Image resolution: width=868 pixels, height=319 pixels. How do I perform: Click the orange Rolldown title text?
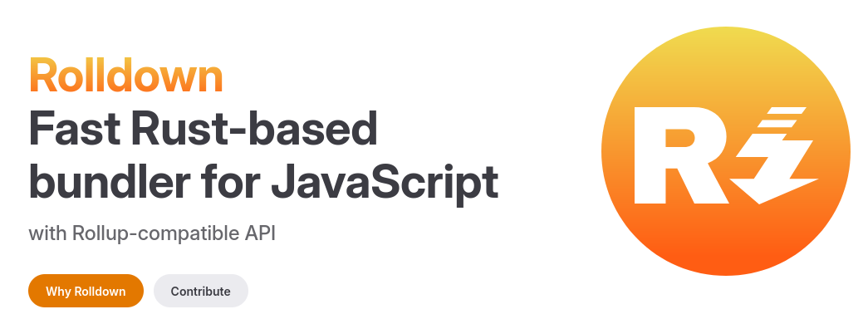click(125, 76)
